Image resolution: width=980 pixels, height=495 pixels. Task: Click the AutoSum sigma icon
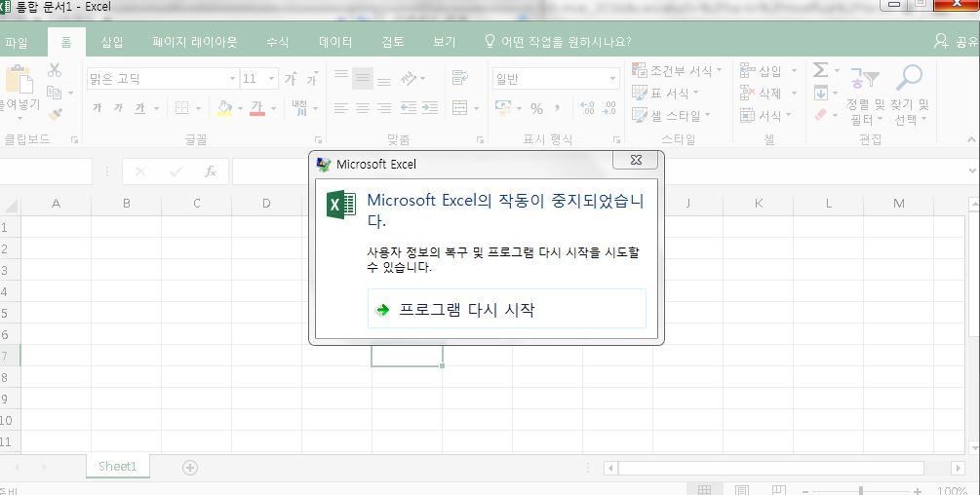(820, 70)
